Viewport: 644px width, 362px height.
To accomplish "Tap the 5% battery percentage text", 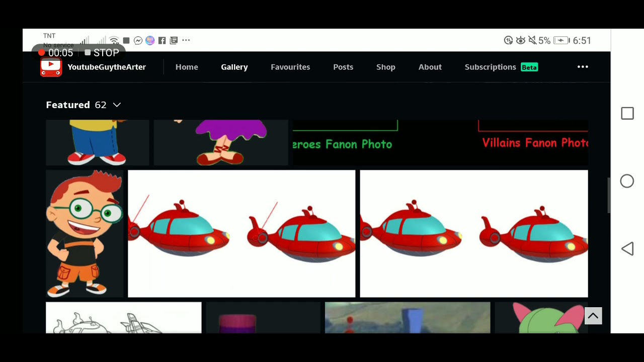I will [544, 41].
